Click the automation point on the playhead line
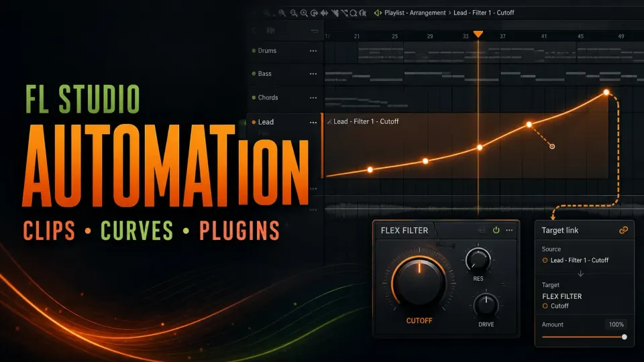Viewport: 644px width, 362px height. [479, 147]
